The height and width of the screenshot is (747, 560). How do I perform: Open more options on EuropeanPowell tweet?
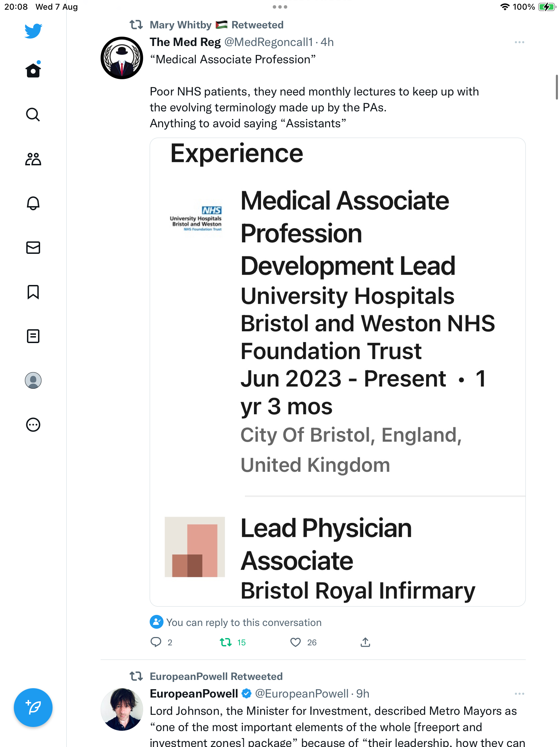click(x=519, y=694)
